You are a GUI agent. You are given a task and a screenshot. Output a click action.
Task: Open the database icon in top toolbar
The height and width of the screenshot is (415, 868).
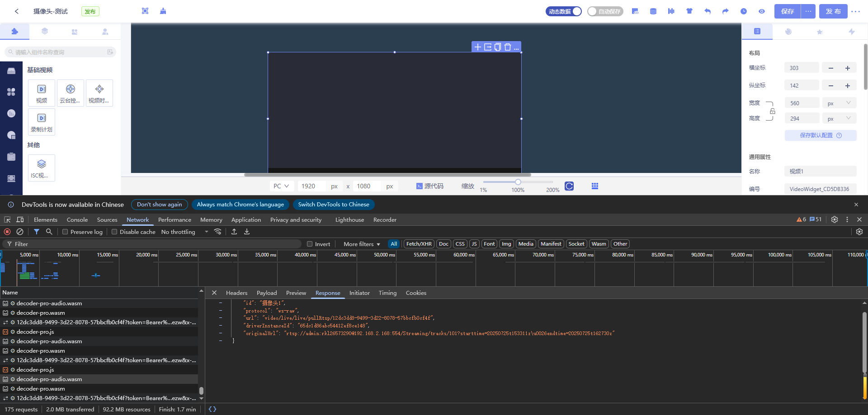tap(653, 11)
